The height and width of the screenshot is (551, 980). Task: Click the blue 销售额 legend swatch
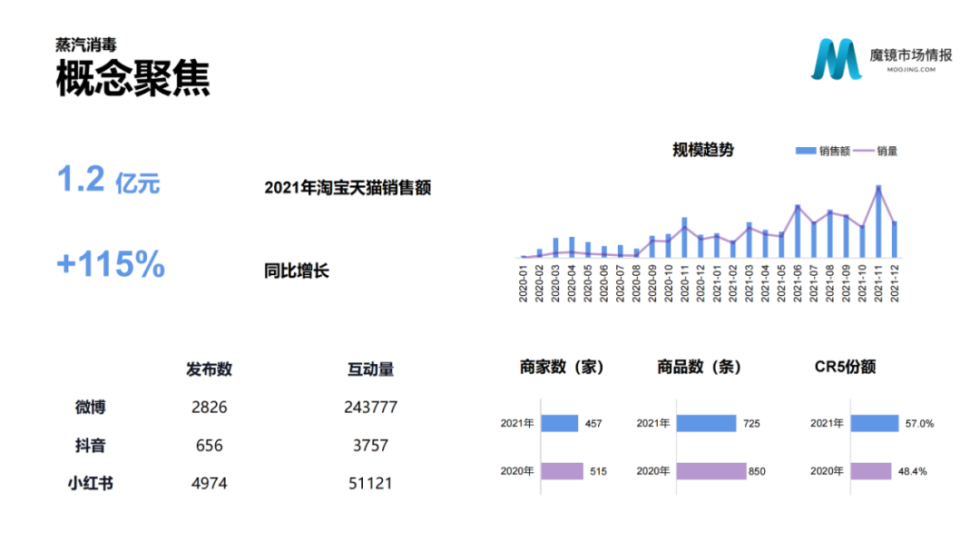coord(806,151)
